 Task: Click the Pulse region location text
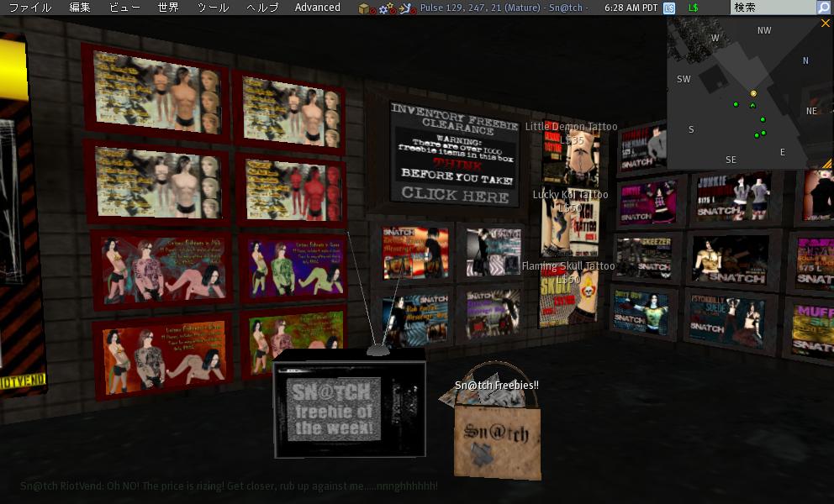coord(504,8)
